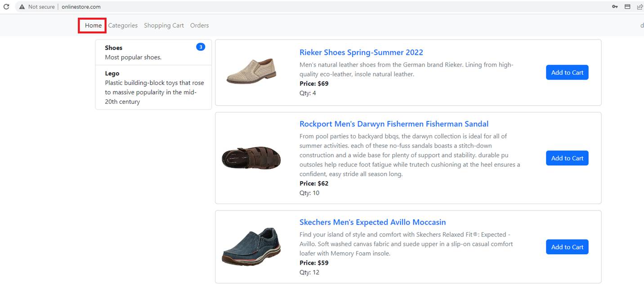This screenshot has height=307, width=644.
Task: Open the Shopping Cart page
Action: click(x=164, y=26)
